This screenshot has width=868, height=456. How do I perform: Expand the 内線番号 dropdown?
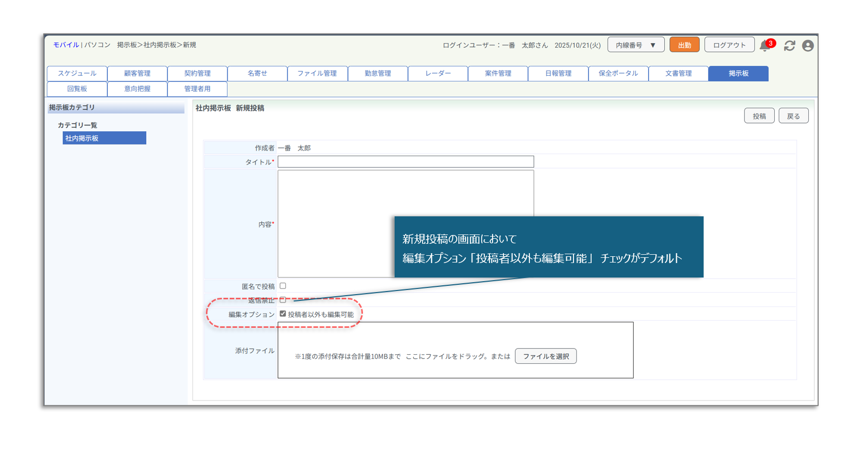click(635, 45)
